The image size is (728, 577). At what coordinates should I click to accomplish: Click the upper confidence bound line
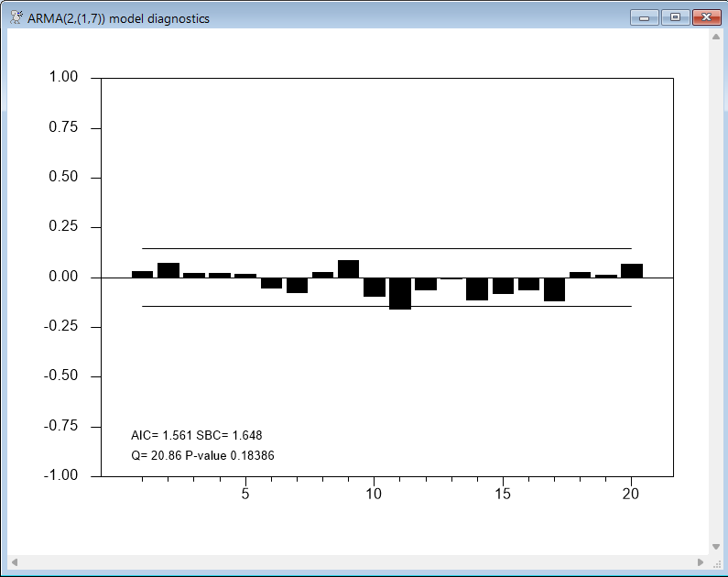click(385, 248)
